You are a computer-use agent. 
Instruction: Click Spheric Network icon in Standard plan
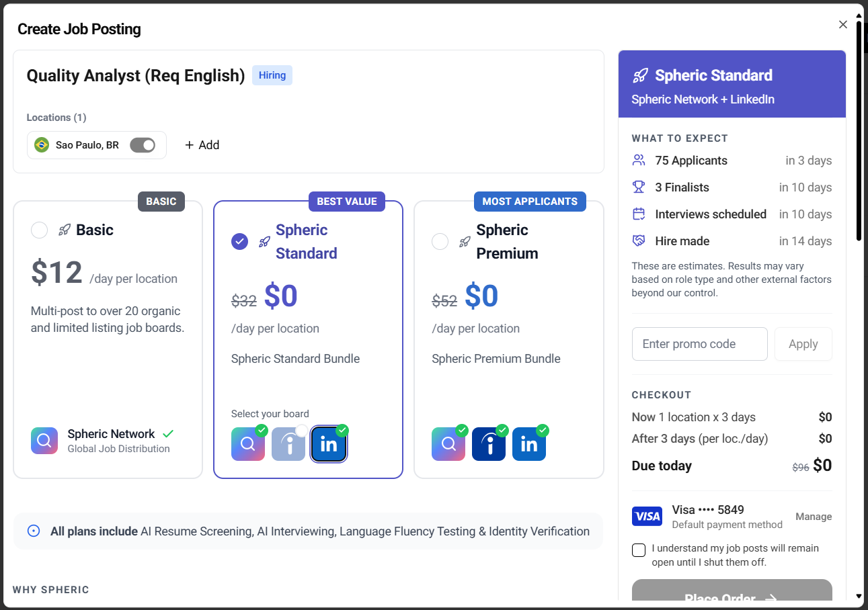[x=248, y=444]
